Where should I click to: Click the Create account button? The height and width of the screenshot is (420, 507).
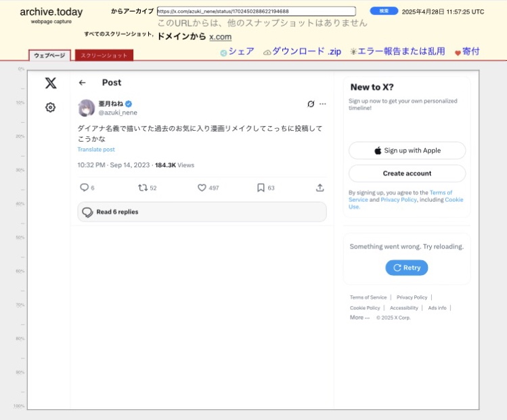click(x=407, y=173)
